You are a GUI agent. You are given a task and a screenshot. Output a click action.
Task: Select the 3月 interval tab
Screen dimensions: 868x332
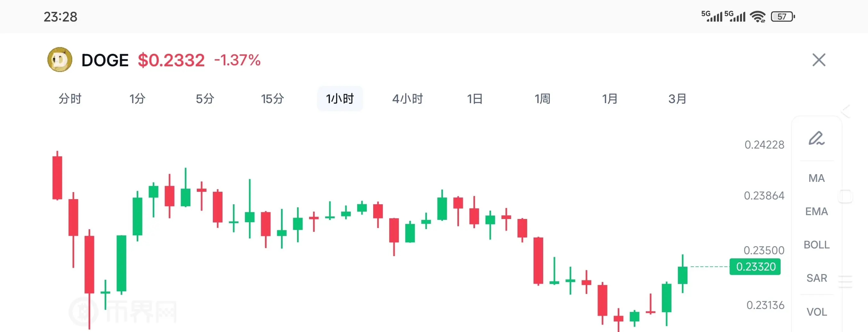coord(677,99)
